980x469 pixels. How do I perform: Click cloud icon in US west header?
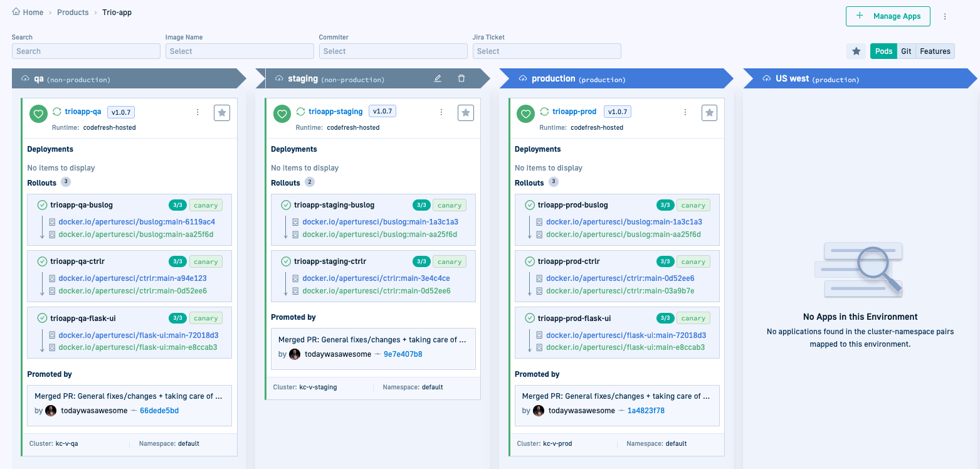[x=766, y=79]
